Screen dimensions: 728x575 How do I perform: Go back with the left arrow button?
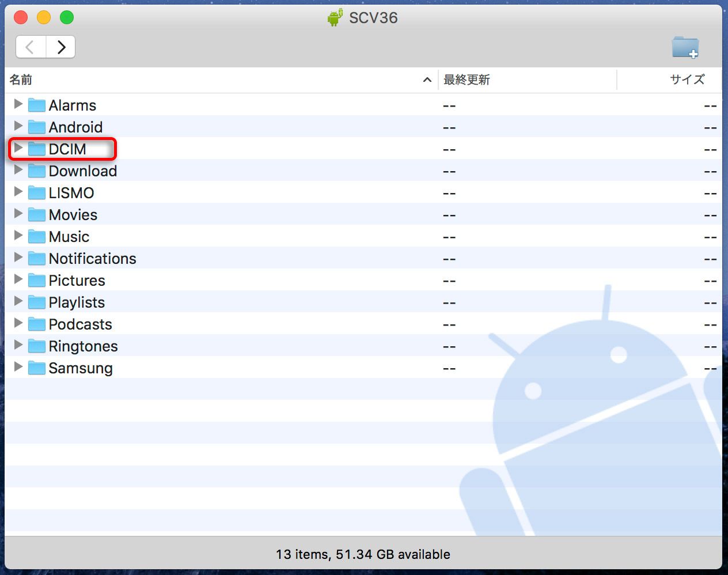pos(31,47)
